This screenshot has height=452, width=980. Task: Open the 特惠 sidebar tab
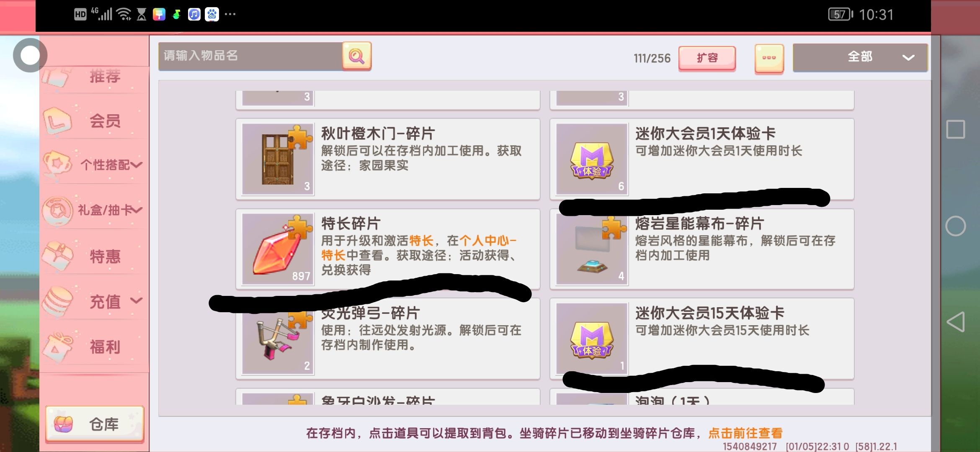tap(95, 256)
